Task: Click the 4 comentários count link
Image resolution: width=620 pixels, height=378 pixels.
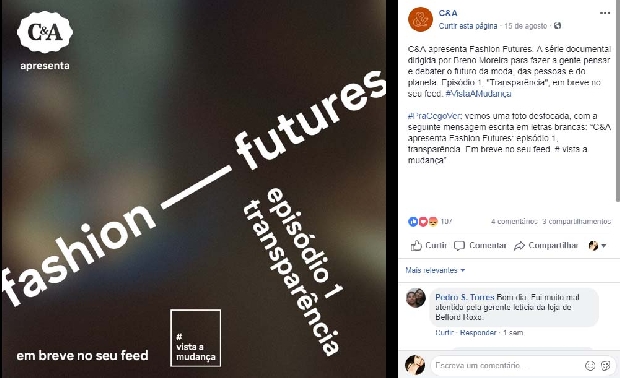Action: pos(514,221)
